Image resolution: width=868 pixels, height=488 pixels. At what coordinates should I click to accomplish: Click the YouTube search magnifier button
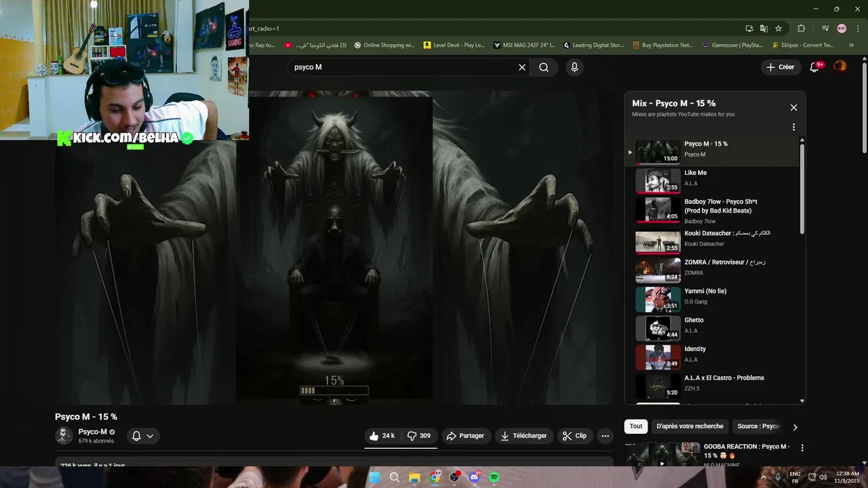point(544,67)
